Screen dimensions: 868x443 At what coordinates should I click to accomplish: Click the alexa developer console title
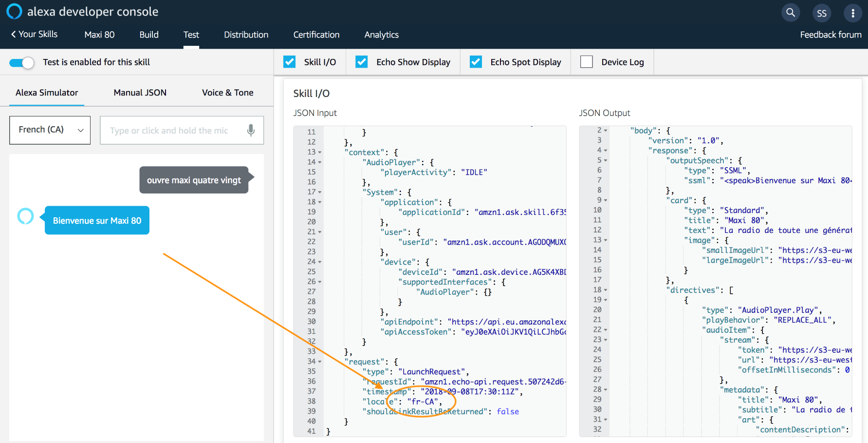tap(92, 12)
